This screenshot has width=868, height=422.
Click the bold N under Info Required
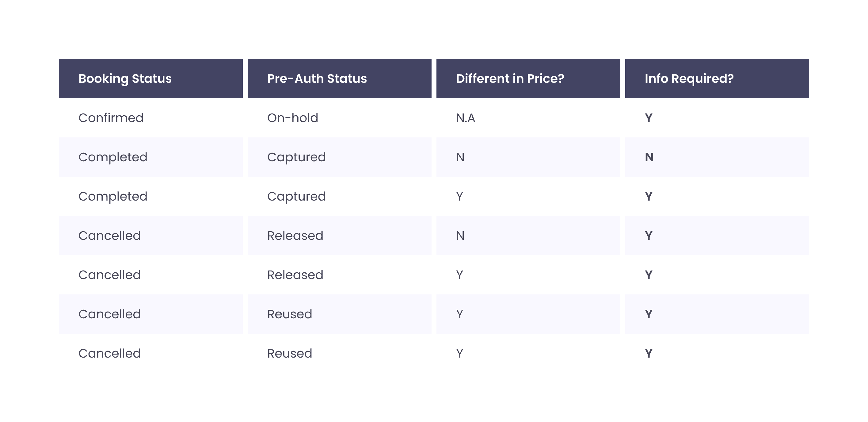point(649,157)
